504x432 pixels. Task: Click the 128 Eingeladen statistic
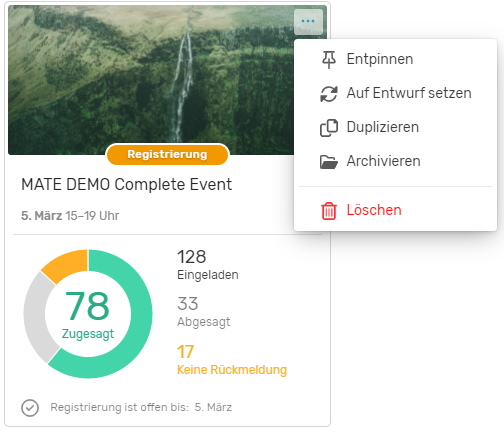(208, 265)
